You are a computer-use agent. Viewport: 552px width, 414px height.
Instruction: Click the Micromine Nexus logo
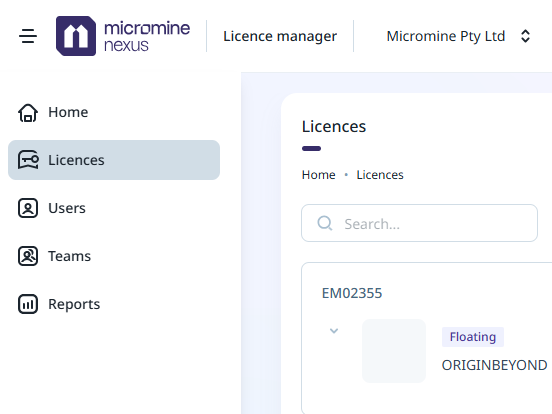123,36
